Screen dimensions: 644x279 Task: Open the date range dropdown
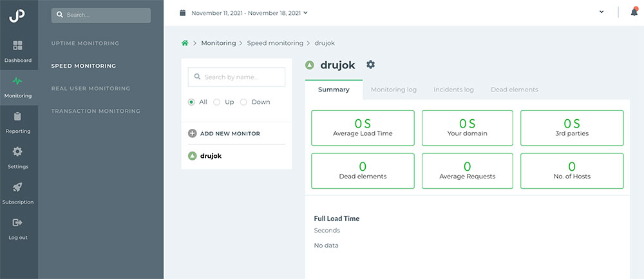point(249,13)
